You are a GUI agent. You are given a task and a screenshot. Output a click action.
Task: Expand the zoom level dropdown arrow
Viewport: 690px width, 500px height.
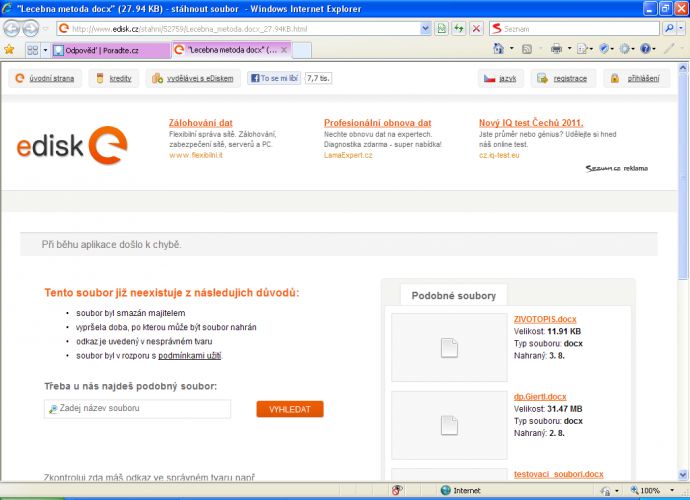tap(672, 490)
